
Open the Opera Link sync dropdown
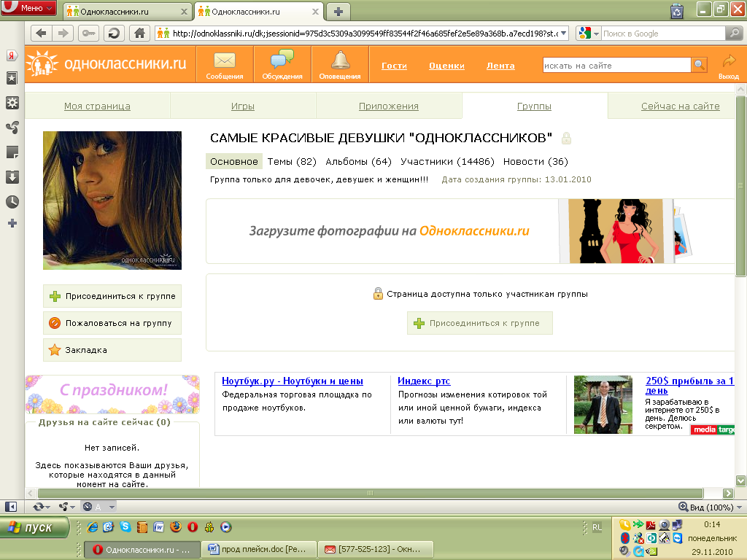click(41, 507)
